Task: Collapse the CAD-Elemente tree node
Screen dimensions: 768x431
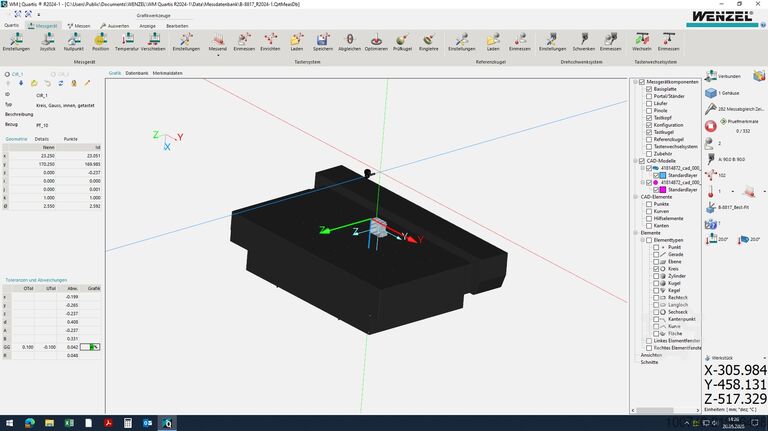Action: point(635,197)
